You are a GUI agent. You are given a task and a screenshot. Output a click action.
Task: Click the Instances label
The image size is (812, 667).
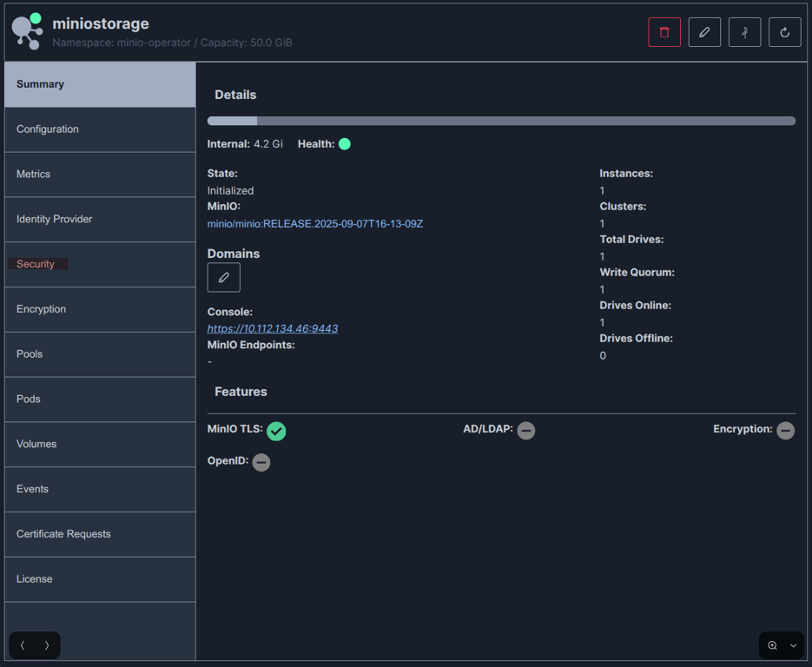click(x=626, y=174)
